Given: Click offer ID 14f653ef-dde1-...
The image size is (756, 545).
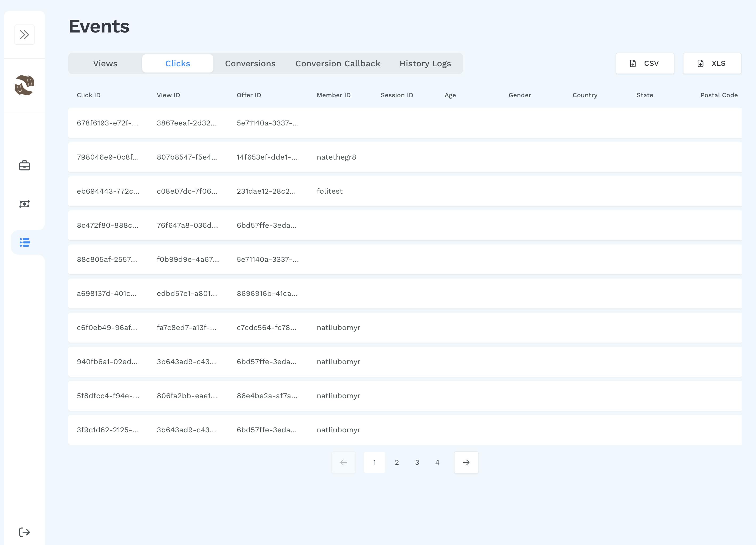Looking at the screenshot, I should click(x=267, y=157).
